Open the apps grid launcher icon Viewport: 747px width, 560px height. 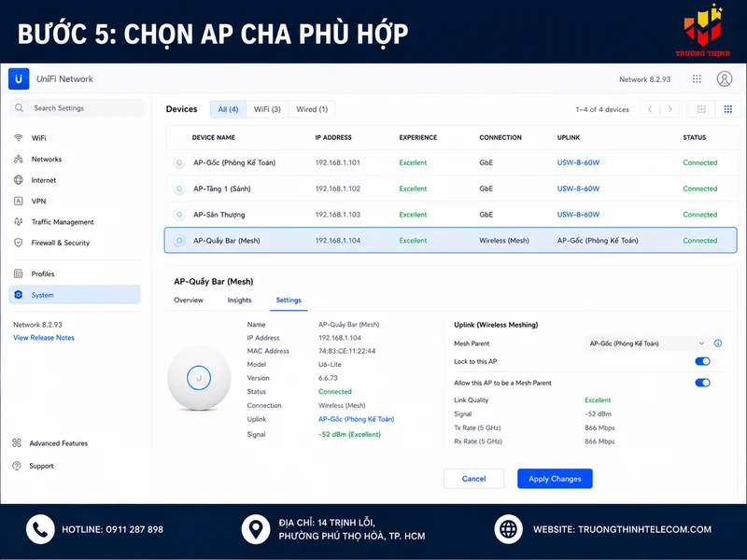(697, 79)
